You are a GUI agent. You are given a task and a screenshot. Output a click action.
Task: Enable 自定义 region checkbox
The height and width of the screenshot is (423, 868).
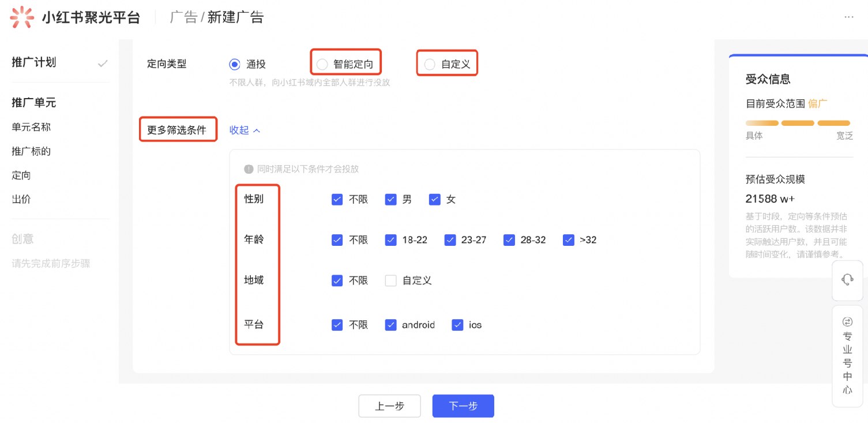391,280
